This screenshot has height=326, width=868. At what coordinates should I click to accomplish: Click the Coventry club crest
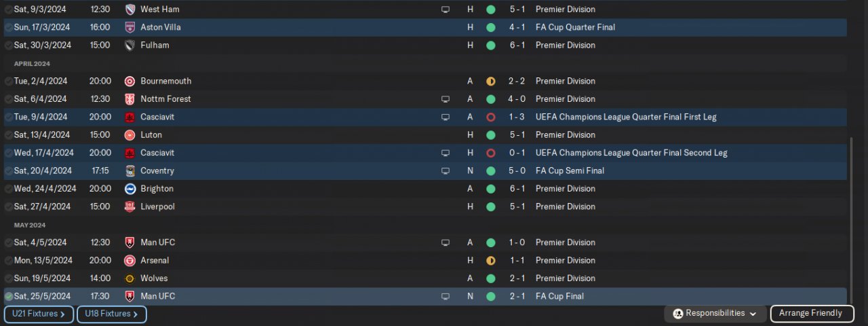(130, 170)
